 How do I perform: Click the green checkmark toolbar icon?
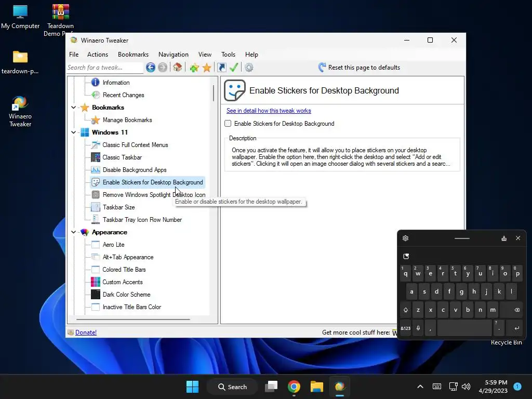pos(234,68)
